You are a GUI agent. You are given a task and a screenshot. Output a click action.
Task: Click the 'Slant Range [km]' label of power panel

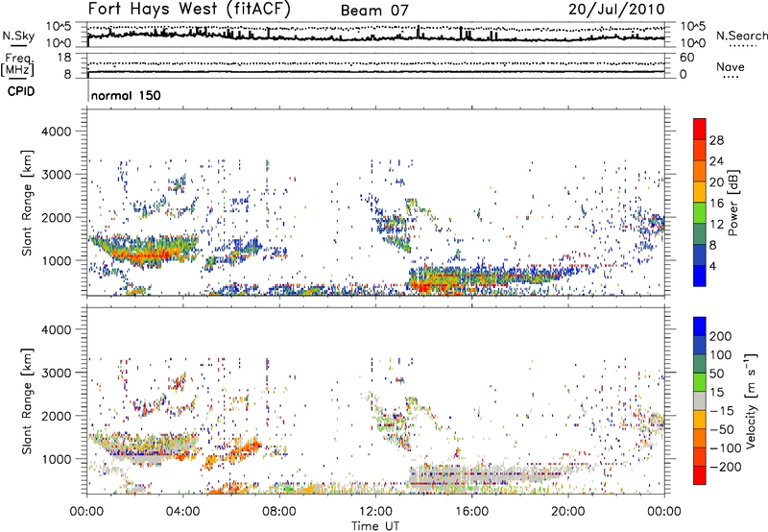[27, 203]
